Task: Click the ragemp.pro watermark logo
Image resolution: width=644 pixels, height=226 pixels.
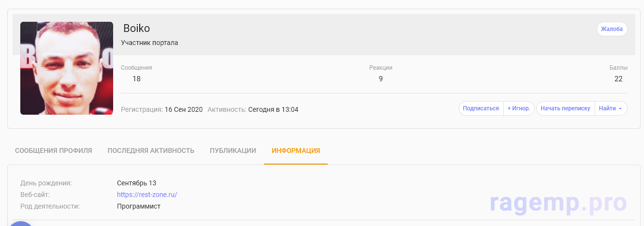Action: 558,203
